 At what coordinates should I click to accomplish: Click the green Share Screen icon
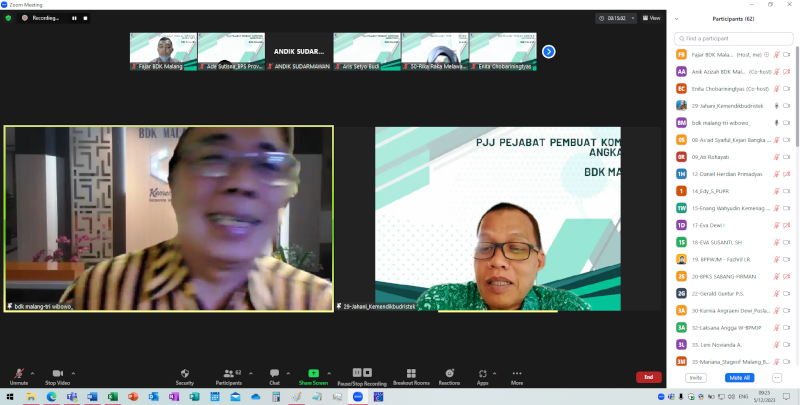point(313,372)
